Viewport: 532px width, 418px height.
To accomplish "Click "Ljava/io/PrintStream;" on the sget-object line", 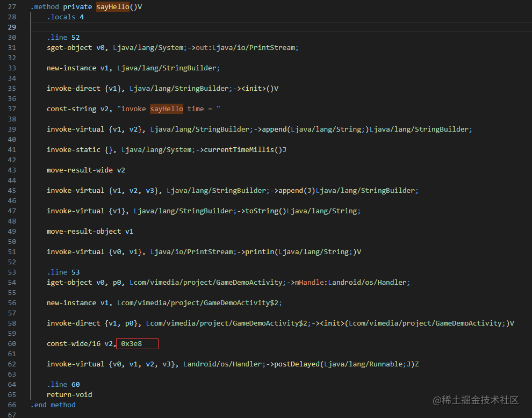I will pyautogui.click(x=255, y=47).
